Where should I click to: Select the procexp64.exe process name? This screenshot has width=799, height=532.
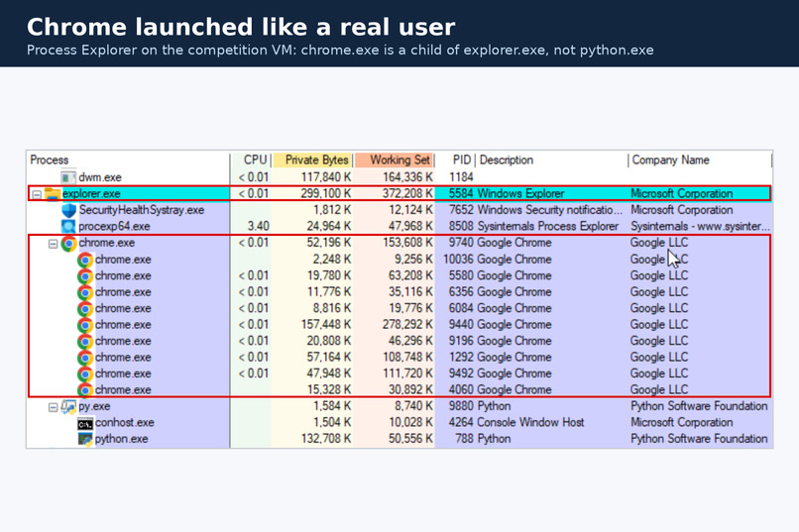(114, 226)
